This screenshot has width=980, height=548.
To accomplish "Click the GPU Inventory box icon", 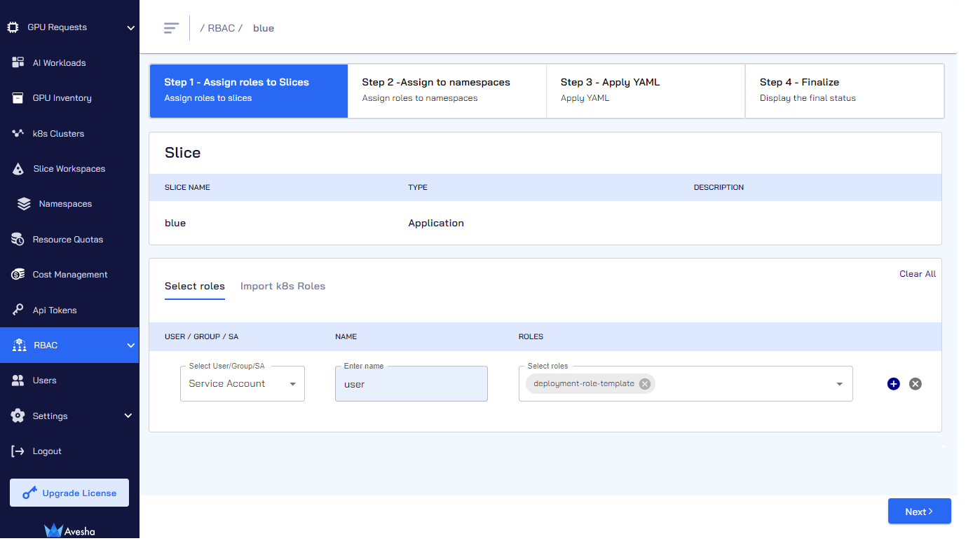I will coord(18,98).
